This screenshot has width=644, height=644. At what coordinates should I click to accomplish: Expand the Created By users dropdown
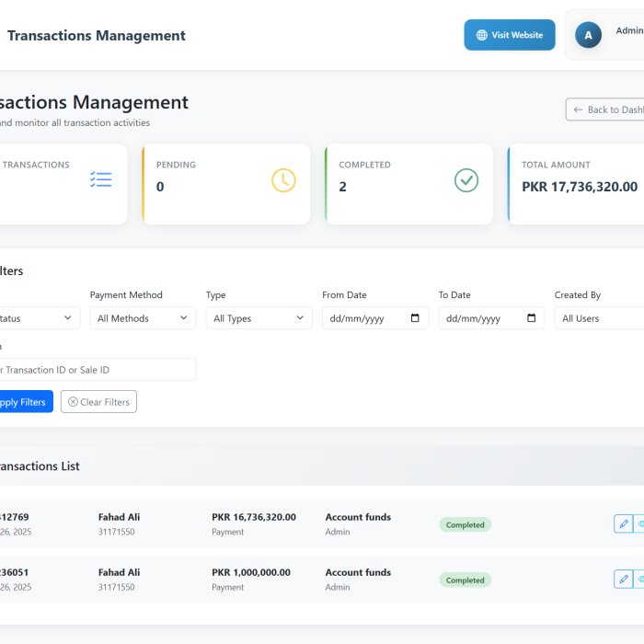[x=600, y=318]
